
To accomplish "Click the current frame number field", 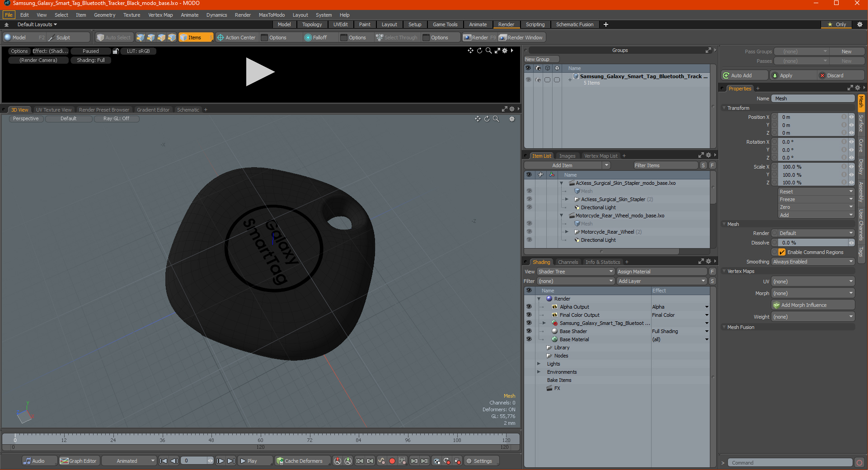I will 197,461.
